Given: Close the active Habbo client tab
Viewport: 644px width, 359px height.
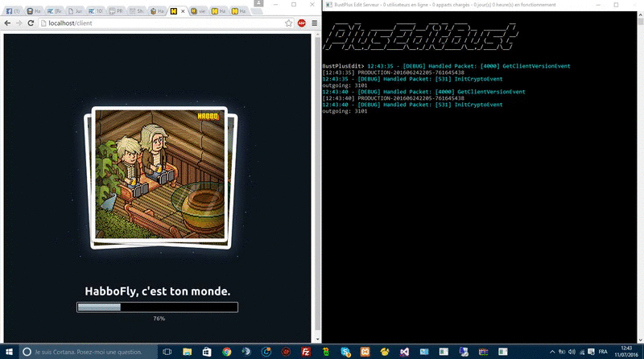Looking at the screenshot, I should pos(183,11).
